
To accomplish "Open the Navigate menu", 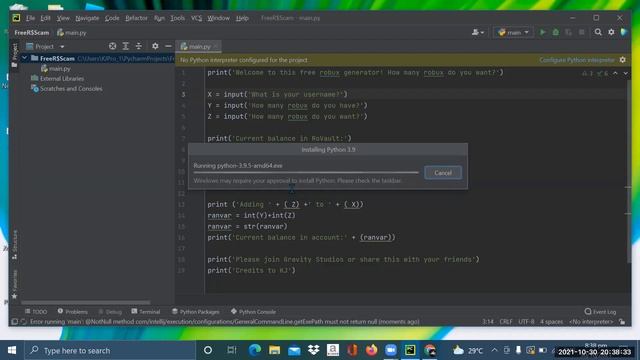I will pyautogui.click(x=87, y=18).
